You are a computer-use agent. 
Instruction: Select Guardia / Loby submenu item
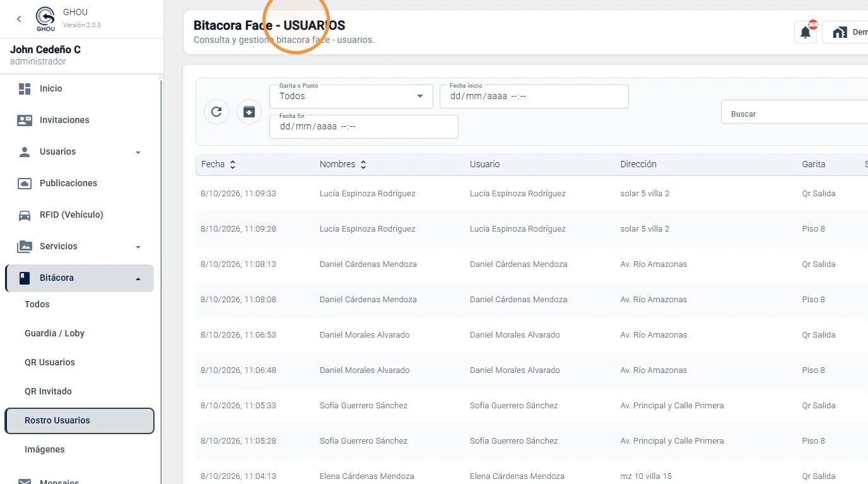coord(54,333)
